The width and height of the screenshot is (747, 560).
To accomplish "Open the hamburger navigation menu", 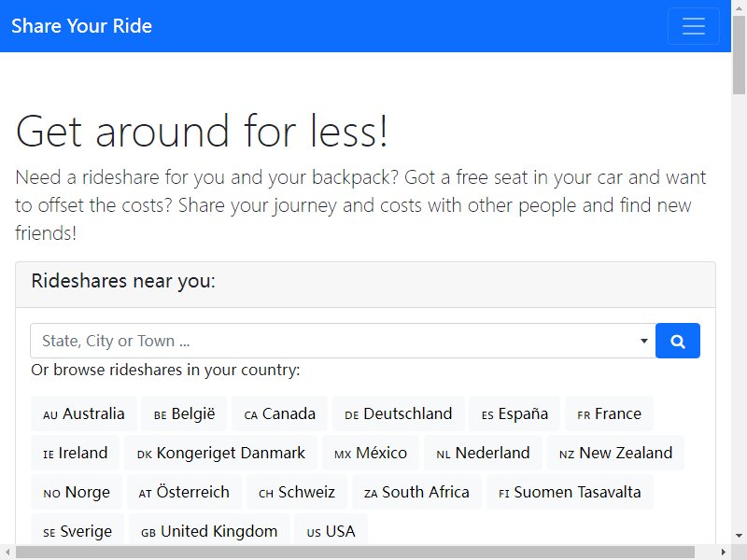I will tap(693, 26).
